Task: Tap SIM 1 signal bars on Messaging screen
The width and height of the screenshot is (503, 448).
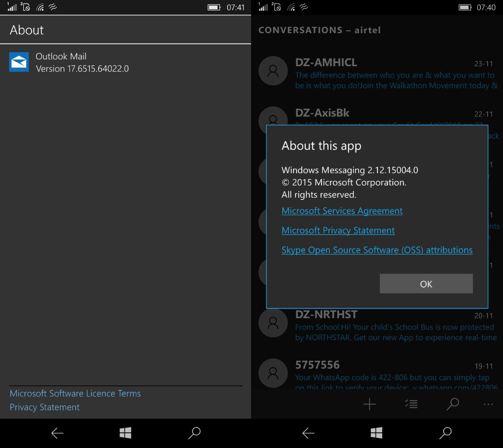Action: (x=263, y=7)
